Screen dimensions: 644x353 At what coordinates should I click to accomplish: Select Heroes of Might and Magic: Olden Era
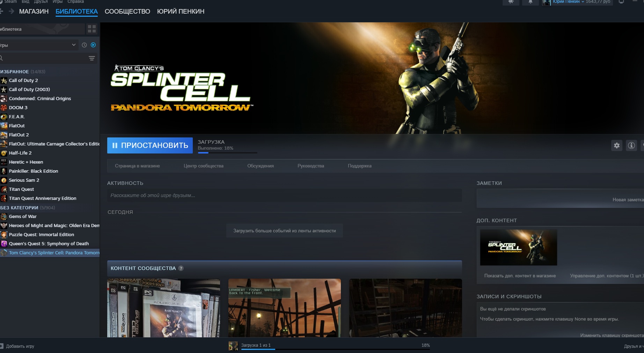(x=50, y=226)
